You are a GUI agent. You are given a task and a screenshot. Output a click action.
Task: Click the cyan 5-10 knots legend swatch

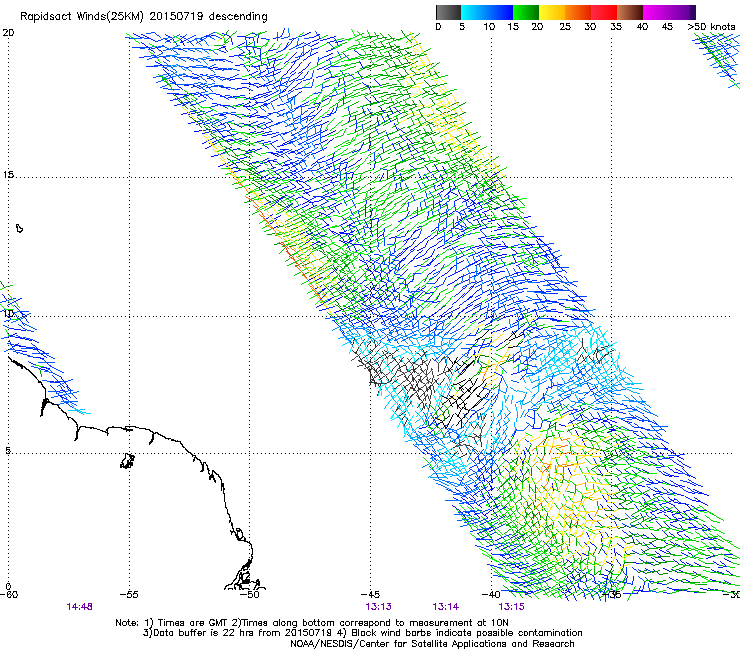tap(474, 12)
